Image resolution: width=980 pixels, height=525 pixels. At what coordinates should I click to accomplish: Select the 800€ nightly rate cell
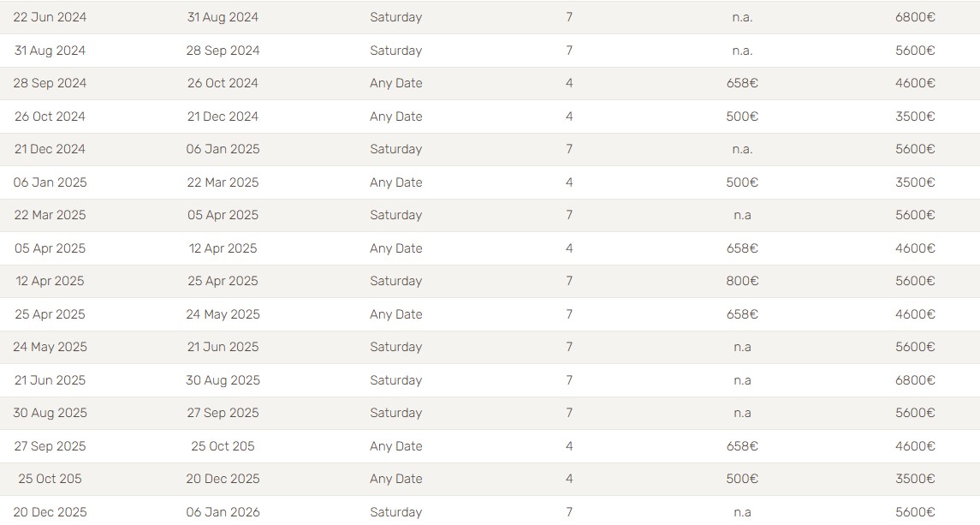pos(742,281)
